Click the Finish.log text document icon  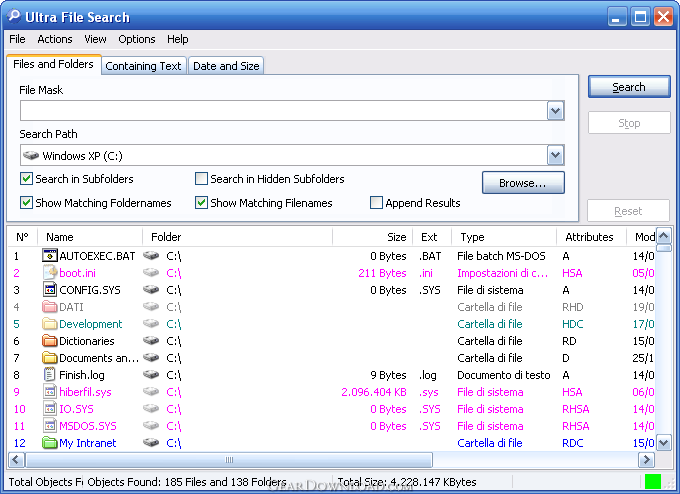coord(49,375)
